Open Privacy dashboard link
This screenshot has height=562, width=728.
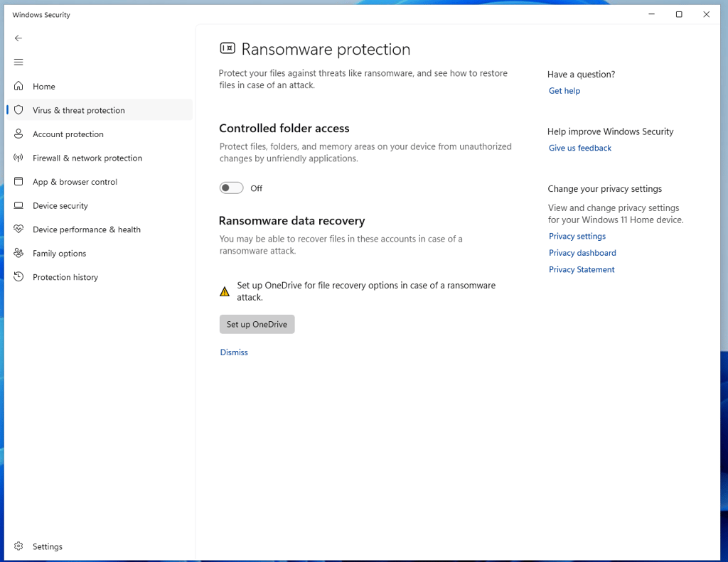pyautogui.click(x=582, y=253)
